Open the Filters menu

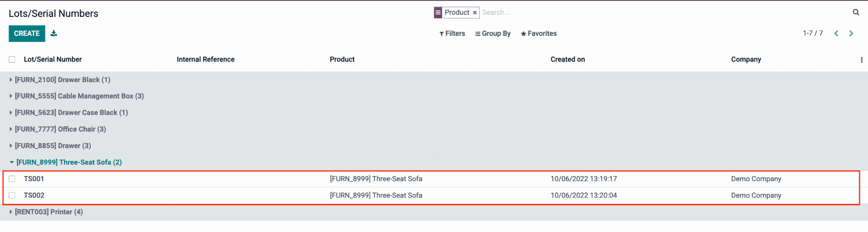pyautogui.click(x=452, y=33)
